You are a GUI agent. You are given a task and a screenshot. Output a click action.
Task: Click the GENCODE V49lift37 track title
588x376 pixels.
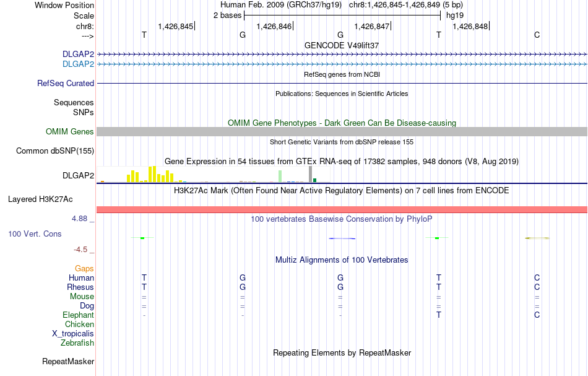(342, 45)
